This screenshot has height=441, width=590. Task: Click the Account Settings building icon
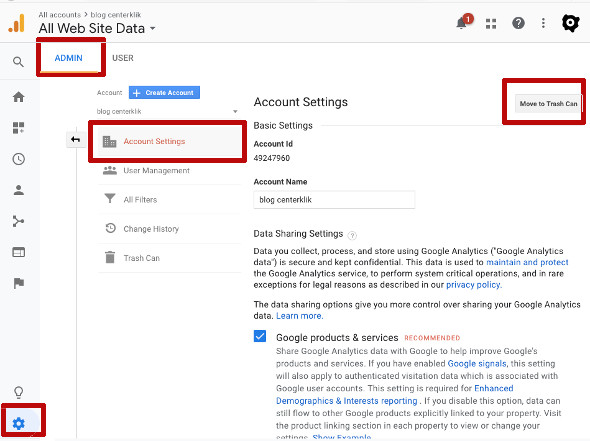[x=109, y=141]
